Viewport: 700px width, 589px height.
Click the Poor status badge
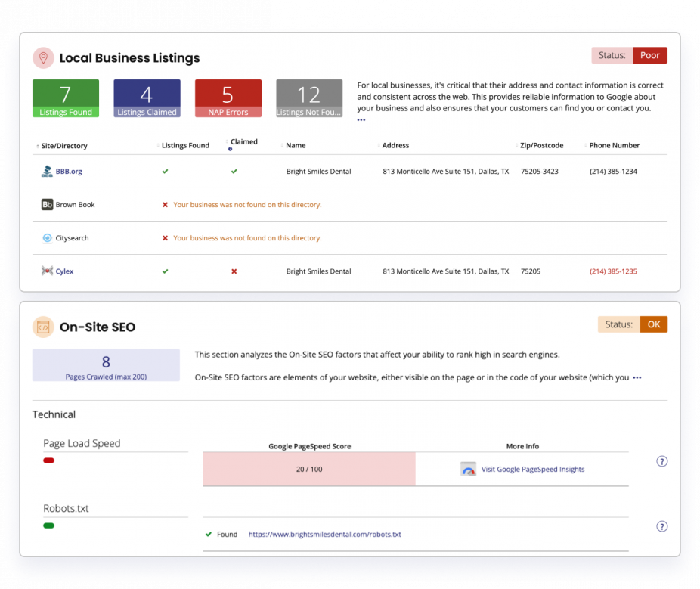point(649,55)
